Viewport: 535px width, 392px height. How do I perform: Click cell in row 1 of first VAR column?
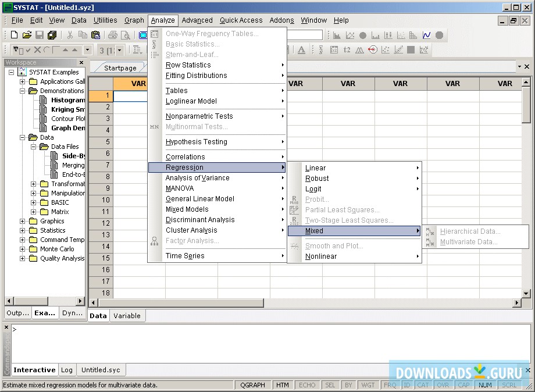point(138,96)
